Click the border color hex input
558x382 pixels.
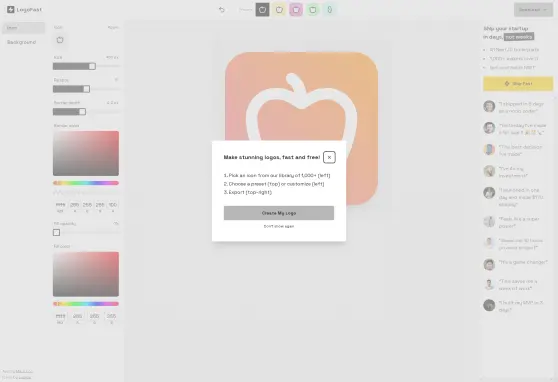coord(60,205)
